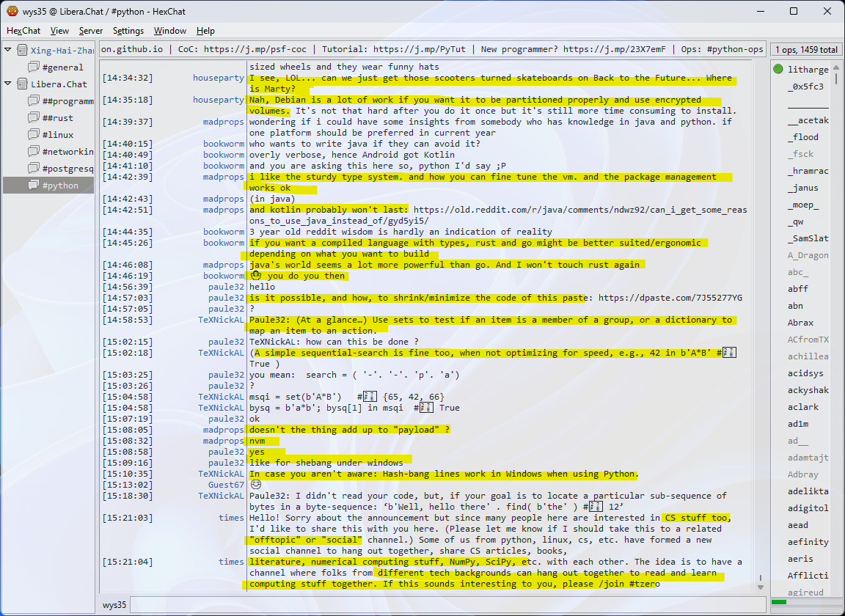845x616 pixels.
Task: Open the old.reddit.com java link
Action: pos(579,210)
